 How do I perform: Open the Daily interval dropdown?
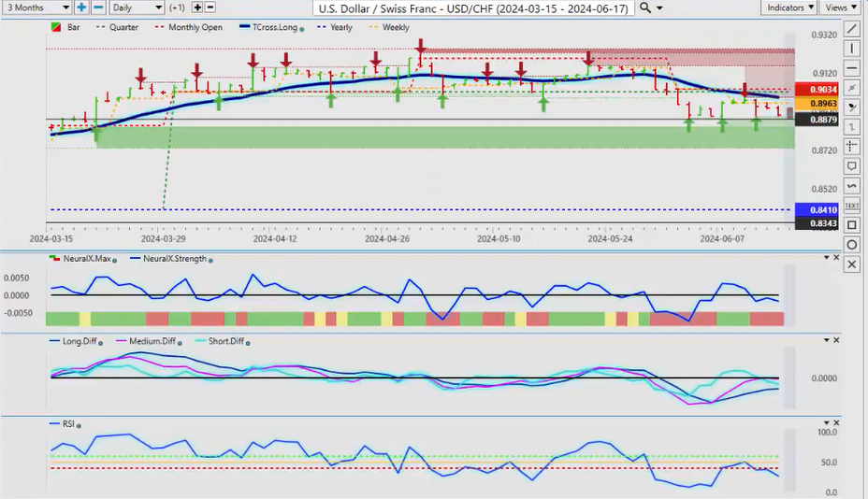136,7
